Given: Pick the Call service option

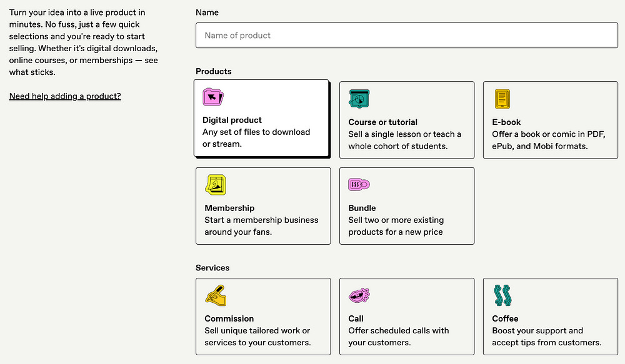Looking at the screenshot, I should click(407, 317).
